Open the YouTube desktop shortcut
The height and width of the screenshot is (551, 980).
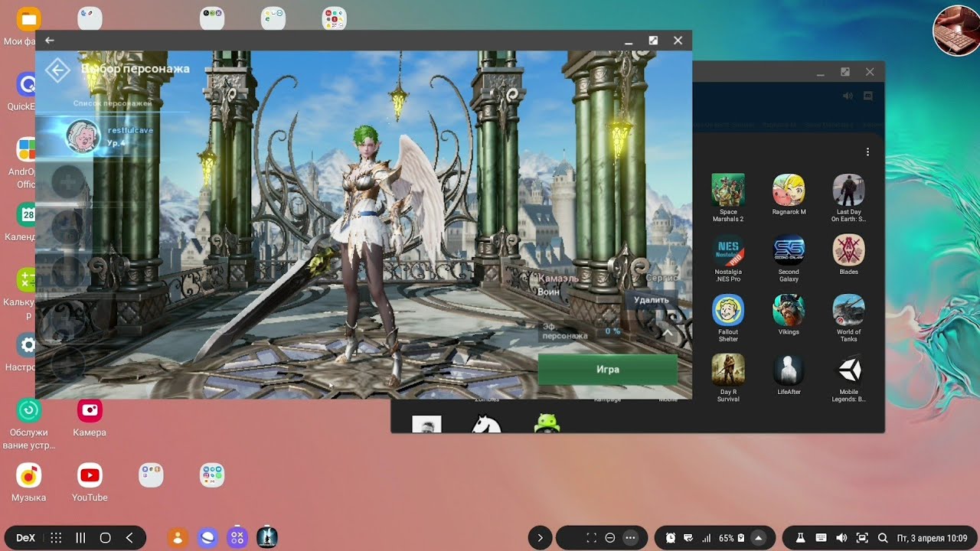(x=90, y=482)
